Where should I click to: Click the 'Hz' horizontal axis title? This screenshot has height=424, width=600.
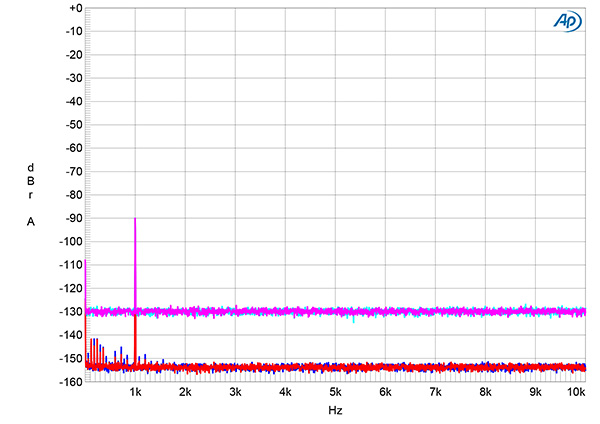click(335, 411)
